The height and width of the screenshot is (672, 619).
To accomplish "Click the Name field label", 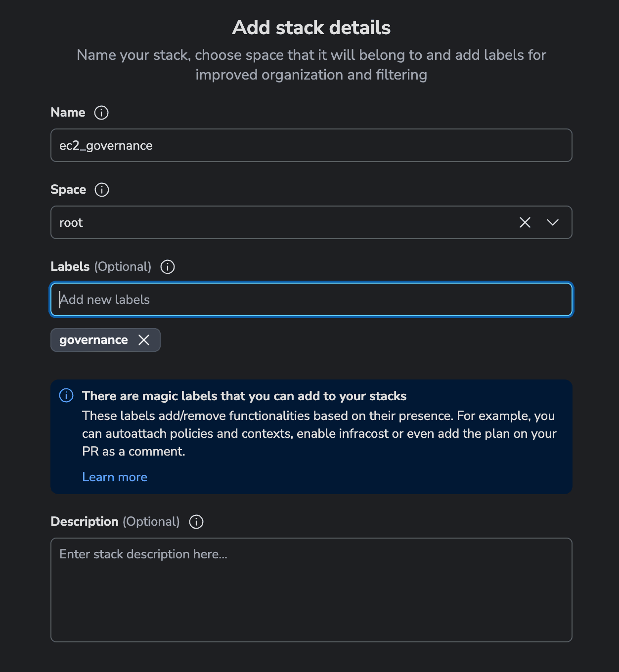I will coord(68,113).
